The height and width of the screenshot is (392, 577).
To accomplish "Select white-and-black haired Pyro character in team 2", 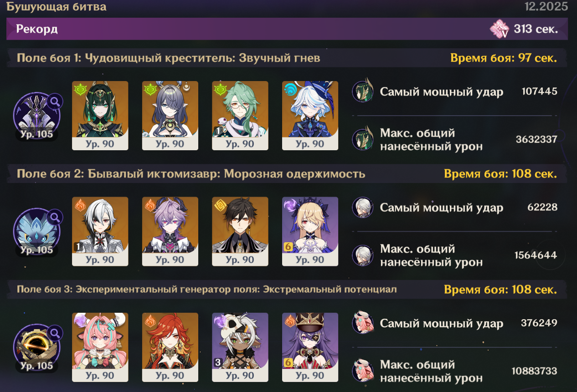I will pos(100,231).
